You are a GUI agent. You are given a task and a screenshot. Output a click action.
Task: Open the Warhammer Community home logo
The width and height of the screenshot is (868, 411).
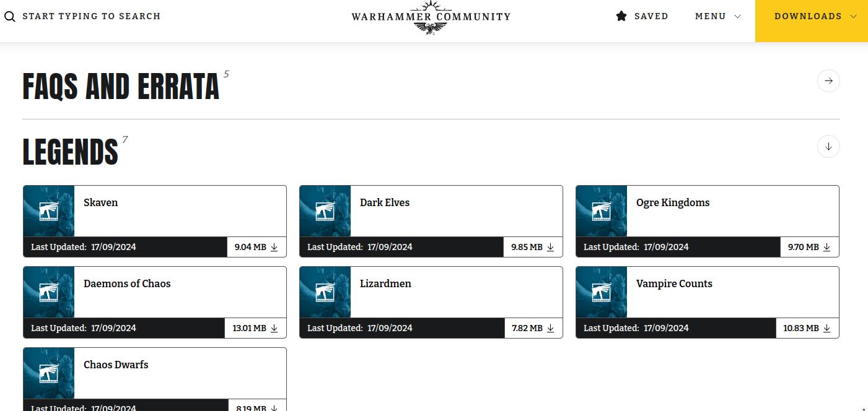pyautogui.click(x=431, y=17)
